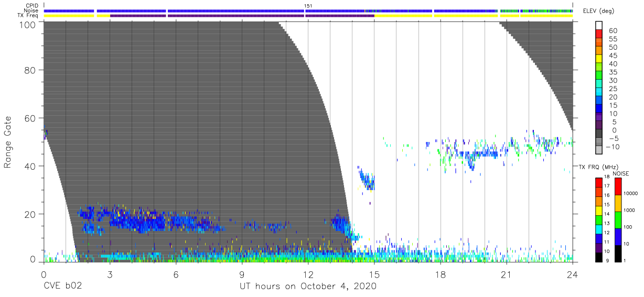Click the 'ELEV (deg)' colorbar title

598,11
